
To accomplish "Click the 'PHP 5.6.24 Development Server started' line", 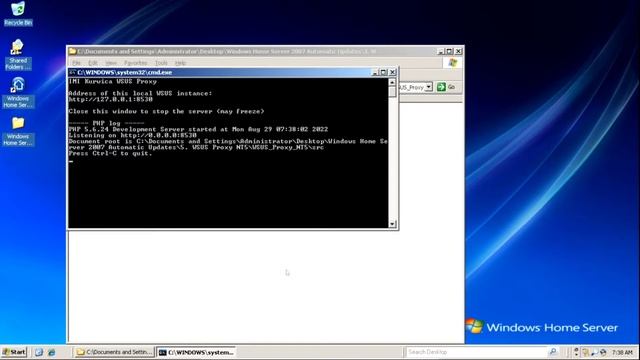I will 198,129.
